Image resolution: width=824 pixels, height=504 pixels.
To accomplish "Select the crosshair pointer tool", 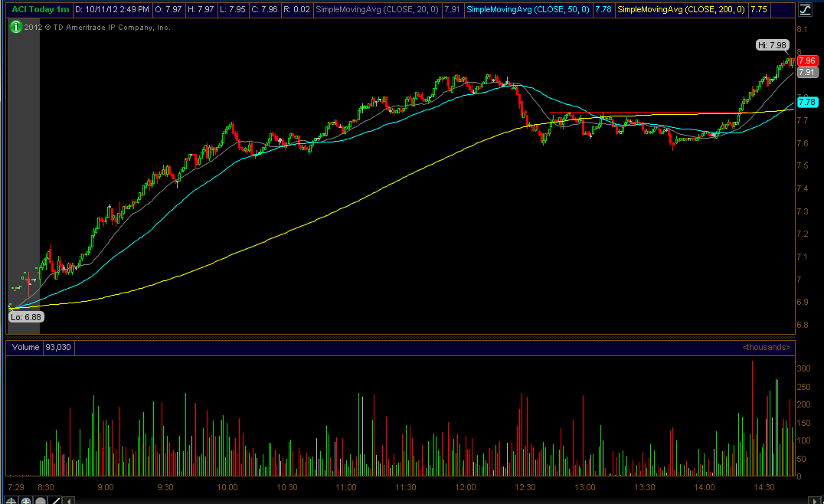I will point(11,500).
